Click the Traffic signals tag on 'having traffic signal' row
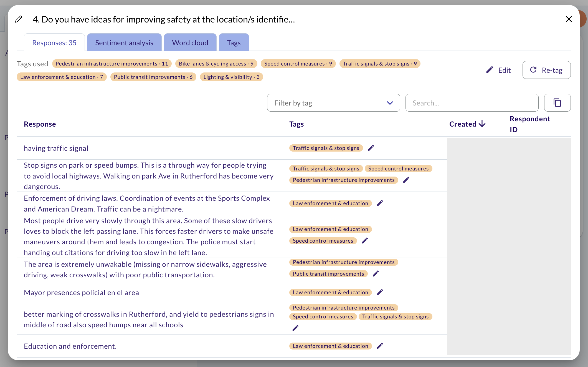The image size is (588, 367). 326,148
